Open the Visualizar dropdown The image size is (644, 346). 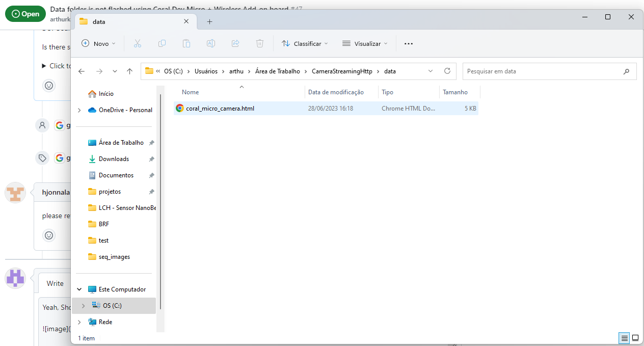coord(365,43)
